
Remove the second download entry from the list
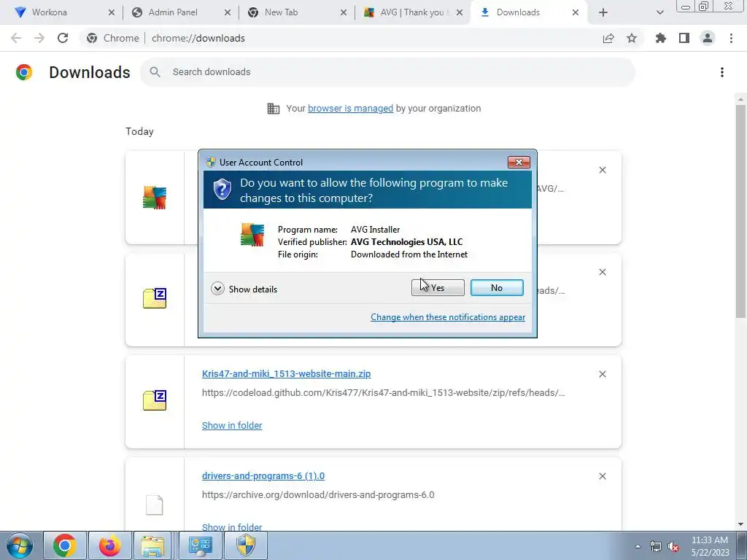[602, 272]
